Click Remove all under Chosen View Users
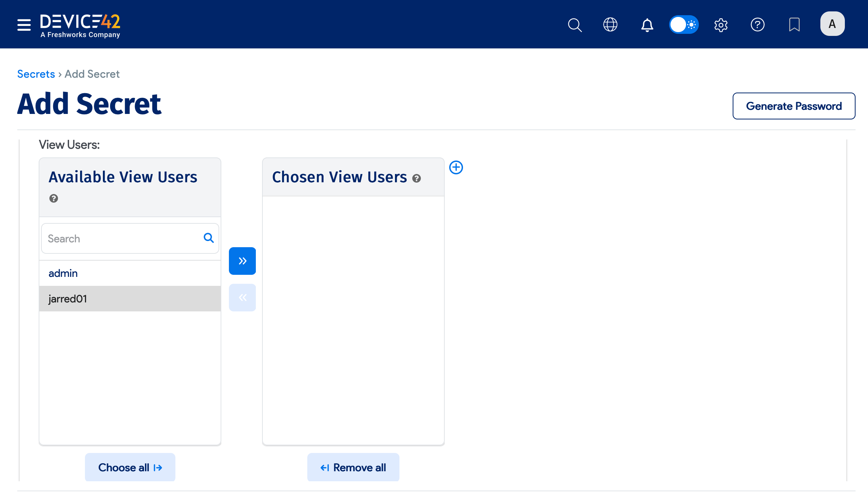 (353, 467)
